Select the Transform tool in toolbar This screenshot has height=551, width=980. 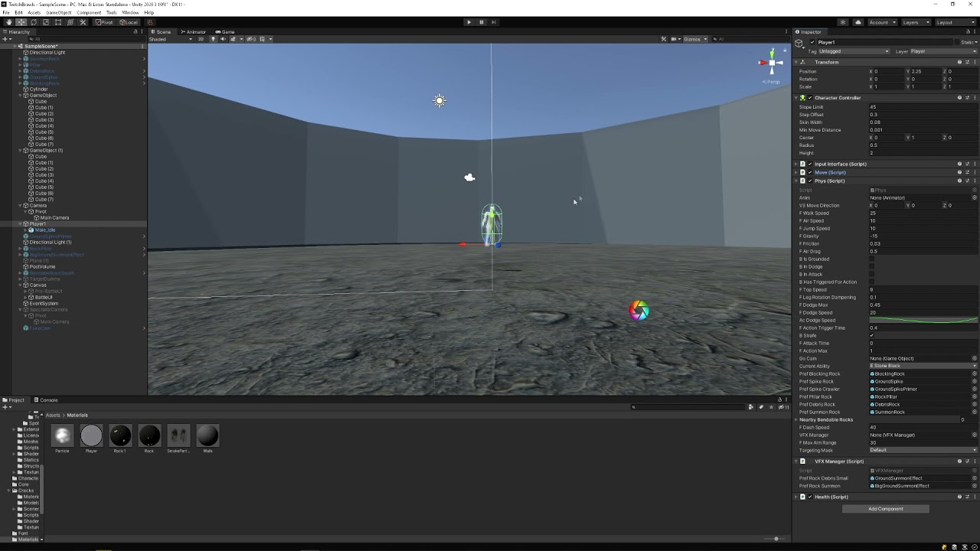[70, 22]
